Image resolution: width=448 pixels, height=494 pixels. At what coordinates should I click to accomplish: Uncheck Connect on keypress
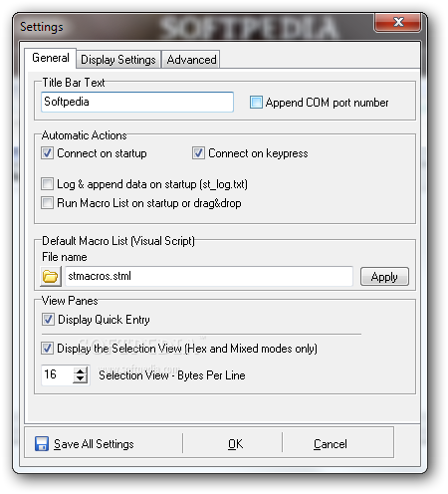[x=198, y=153]
